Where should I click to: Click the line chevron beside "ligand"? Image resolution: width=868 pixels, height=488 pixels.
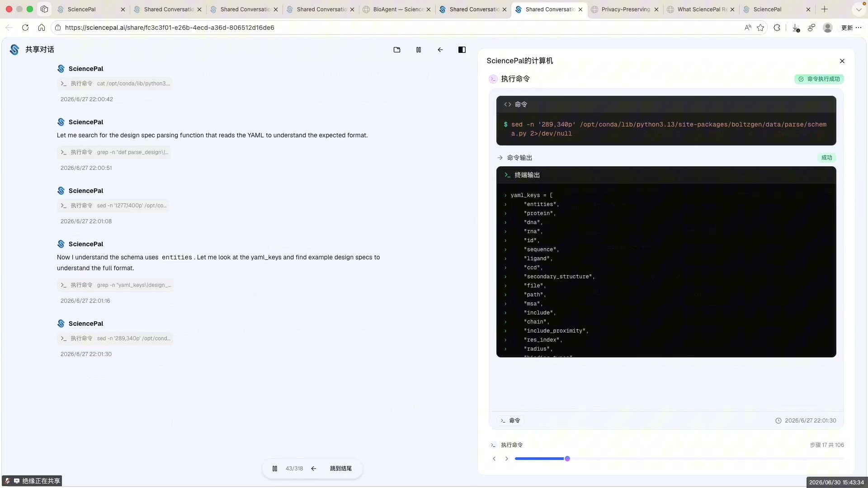click(505, 259)
